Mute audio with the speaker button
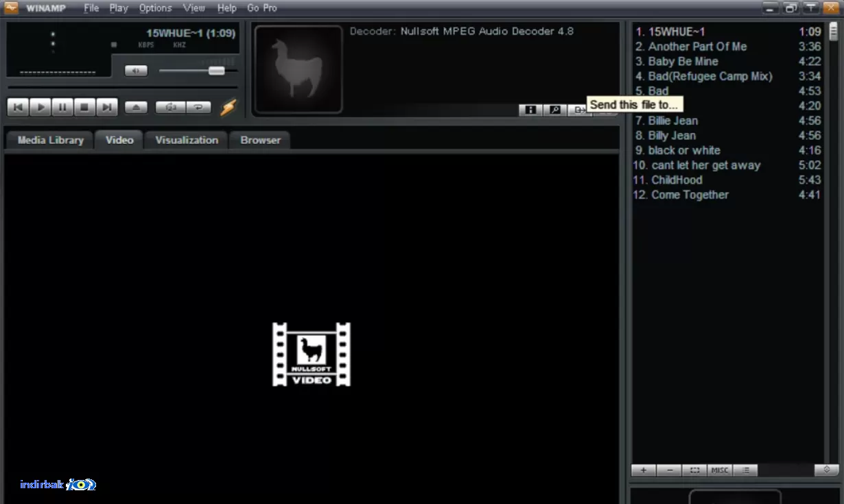Viewport: 844px width, 504px height. (x=136, y=71)
